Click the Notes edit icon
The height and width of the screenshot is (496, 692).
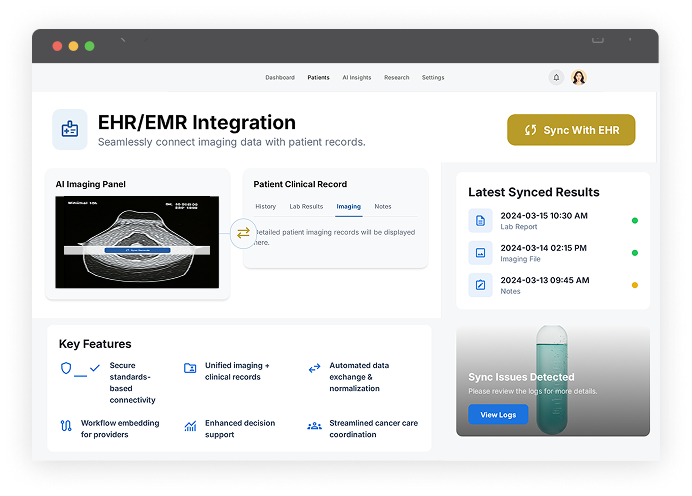(x=480, y=285)
